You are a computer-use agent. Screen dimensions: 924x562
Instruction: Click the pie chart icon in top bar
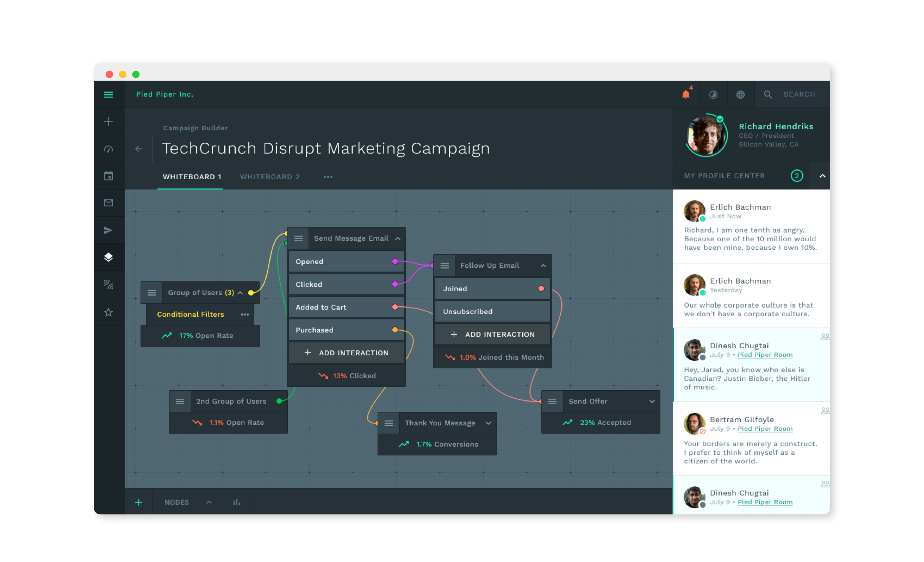pos(713,94)
